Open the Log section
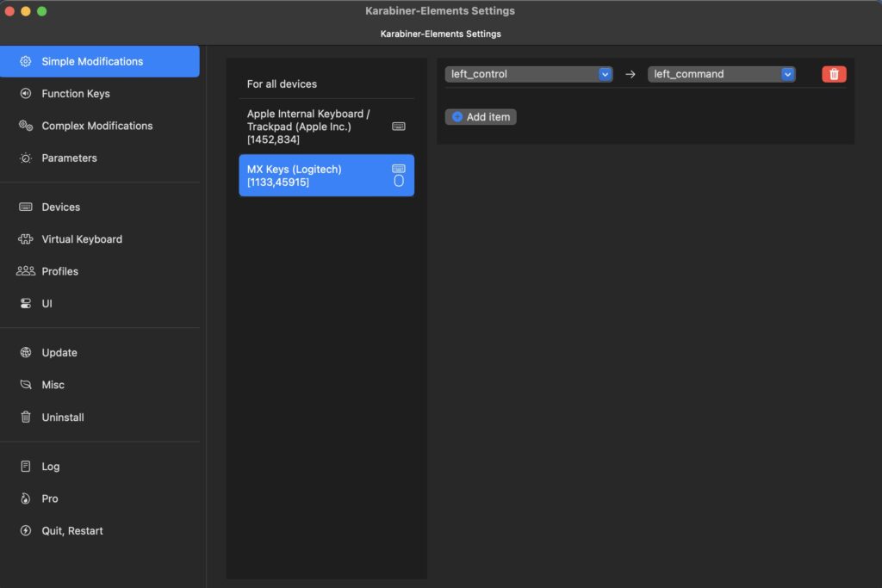Screen dimensions: 882x588 [x=50, y=467]
